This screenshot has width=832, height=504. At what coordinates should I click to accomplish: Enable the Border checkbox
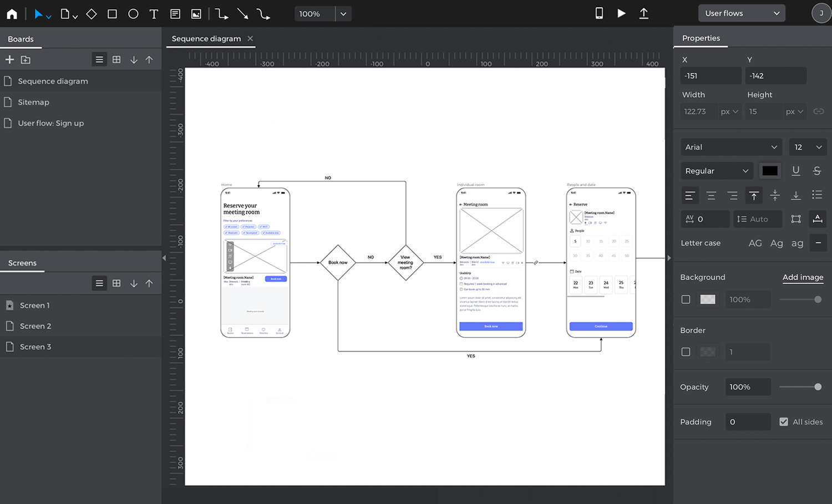pyautogui.click(x=686, y=352)
